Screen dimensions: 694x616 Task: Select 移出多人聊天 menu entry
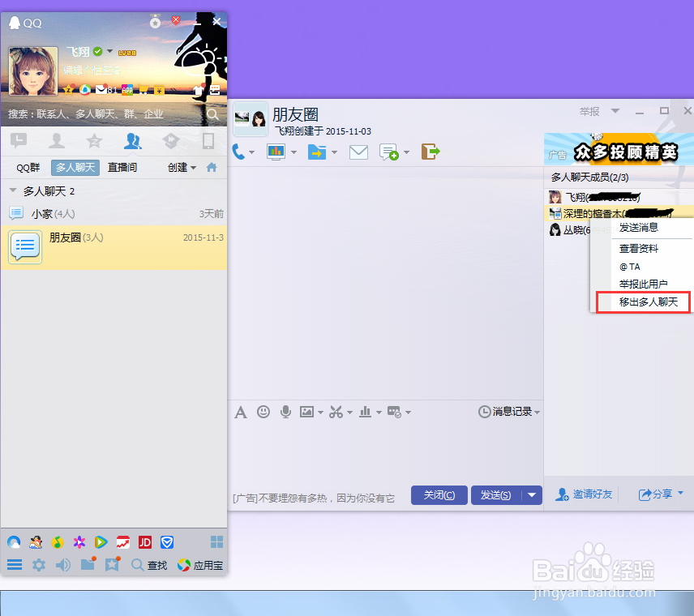click(x=649, y=302)
